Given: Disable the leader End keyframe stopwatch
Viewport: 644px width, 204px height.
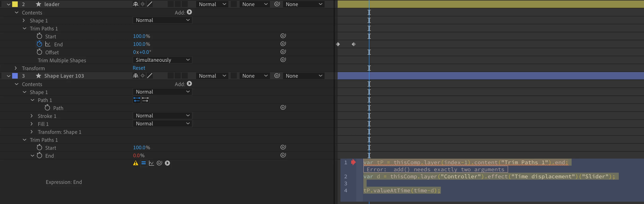Looking at the screenshot, I should click(x=39, y=44).
